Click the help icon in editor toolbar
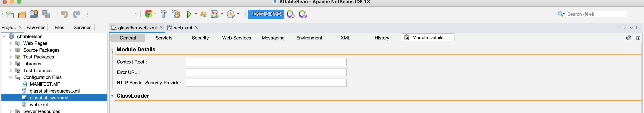Viewport: 644px width, 113px height. pyautogui.click(x=629, y=38)
